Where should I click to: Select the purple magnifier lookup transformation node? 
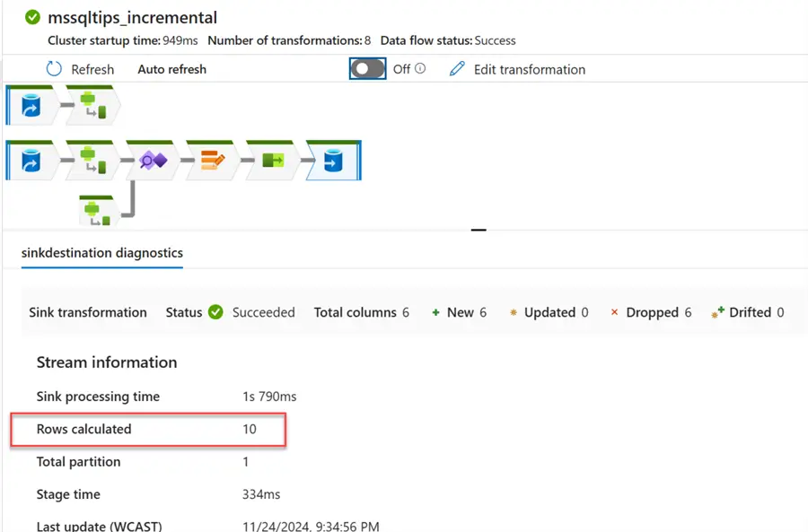(152, 161)
